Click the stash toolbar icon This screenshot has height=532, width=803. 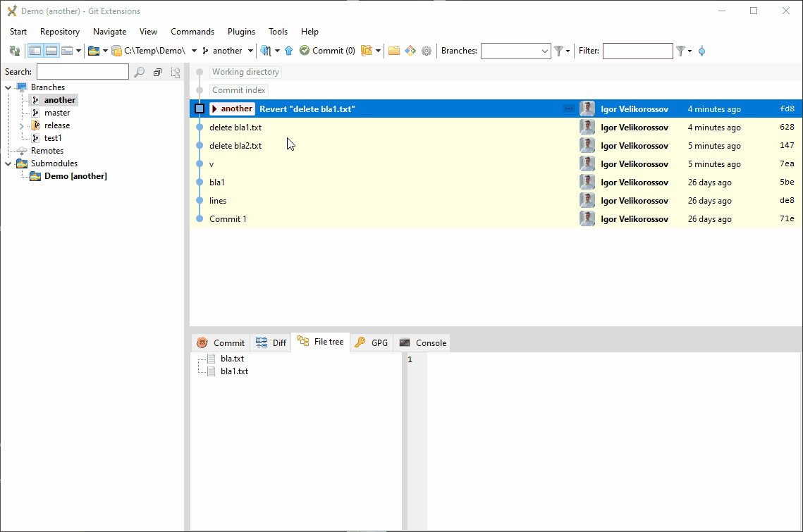(366, 51)
